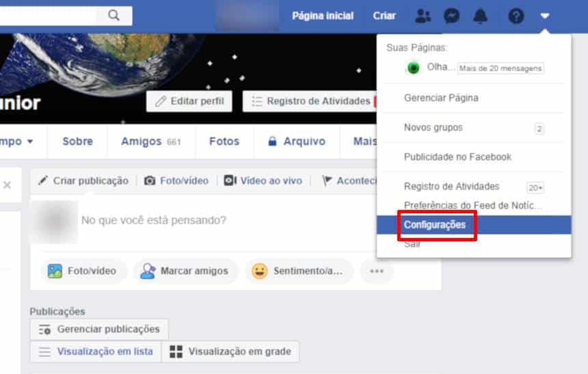Click the Amigos count 661

[x=174, y=142]
